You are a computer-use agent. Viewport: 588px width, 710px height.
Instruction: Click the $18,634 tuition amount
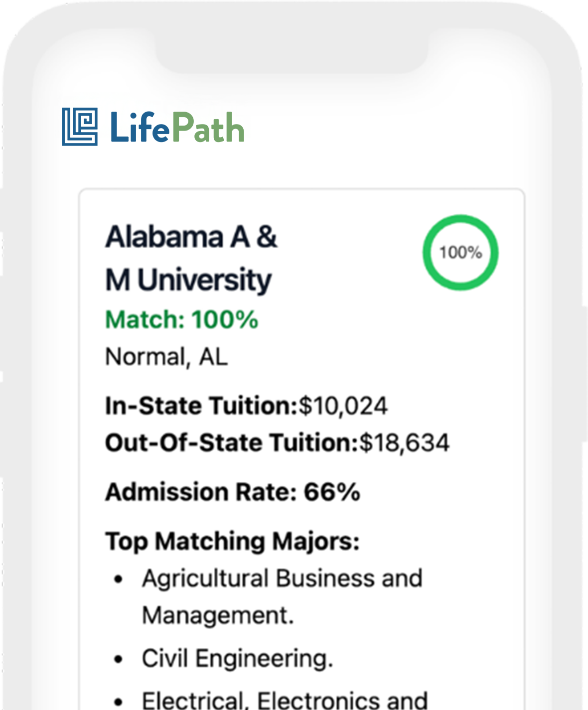(405, 442)
